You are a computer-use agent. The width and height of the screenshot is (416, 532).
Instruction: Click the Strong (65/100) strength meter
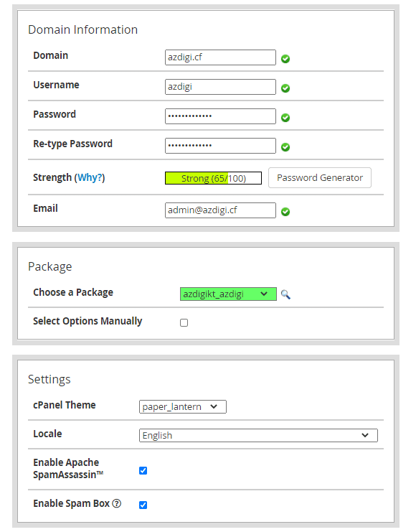point(213,178)
